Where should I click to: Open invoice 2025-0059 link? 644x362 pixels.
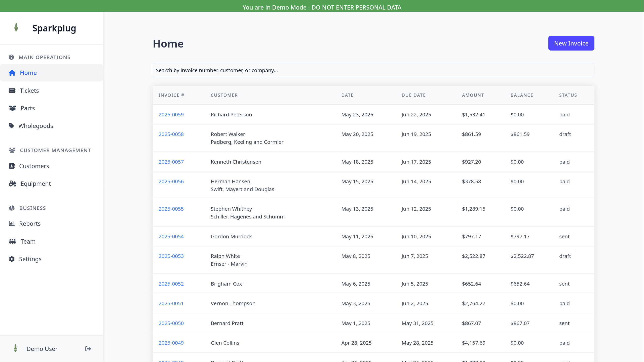(171, 114)
